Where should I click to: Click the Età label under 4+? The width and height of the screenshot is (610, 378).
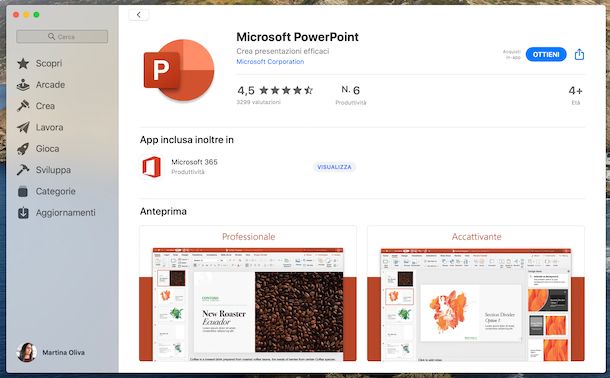click(576, 103)
